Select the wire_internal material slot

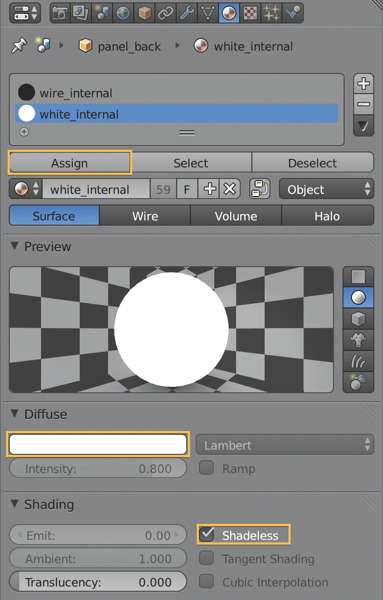[177, 93]
